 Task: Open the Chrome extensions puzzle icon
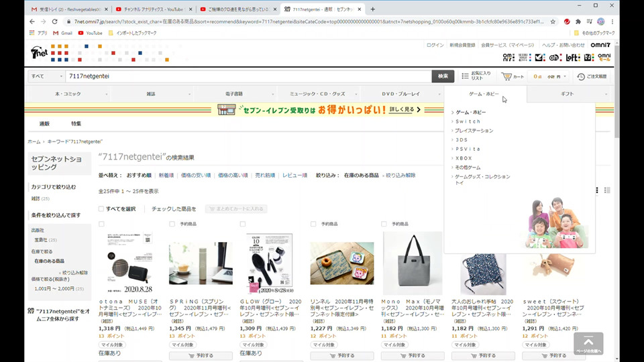pyautogui.click(x=578, y=21)
